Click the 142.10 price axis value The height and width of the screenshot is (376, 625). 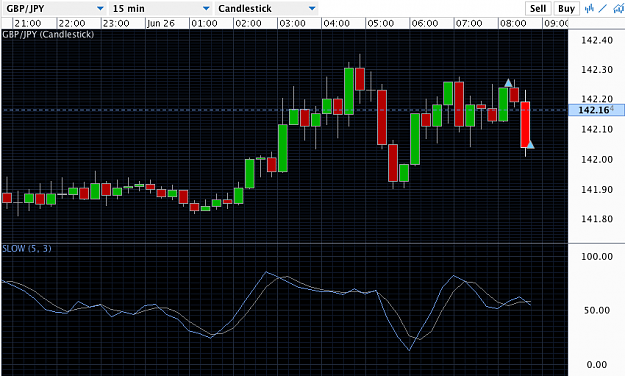pos(597,130)
